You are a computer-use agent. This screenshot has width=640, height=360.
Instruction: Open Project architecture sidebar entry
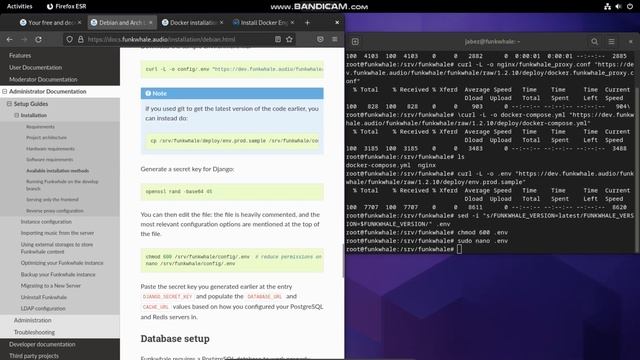coord(47,138)
